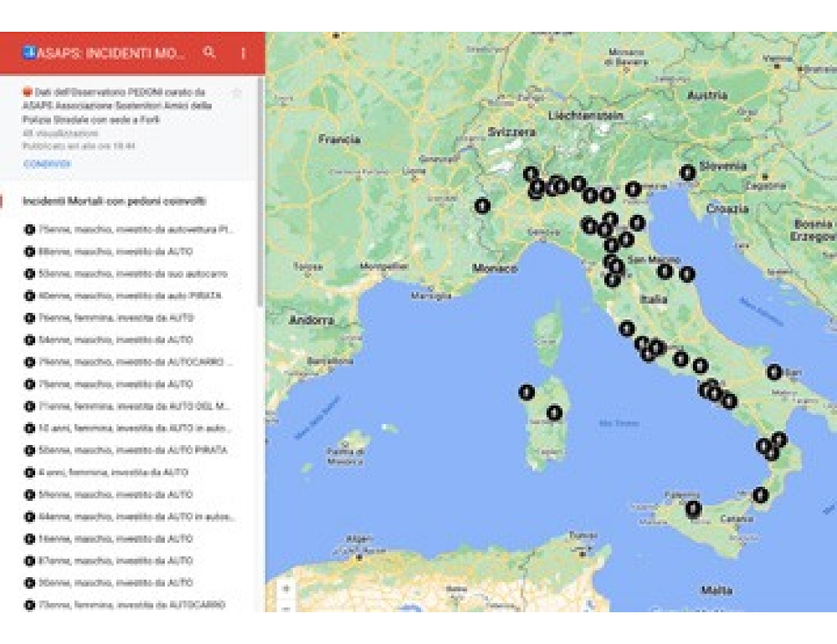Select the marker near Bari
This screenshot has height=644, width=837.
[774, 372]
